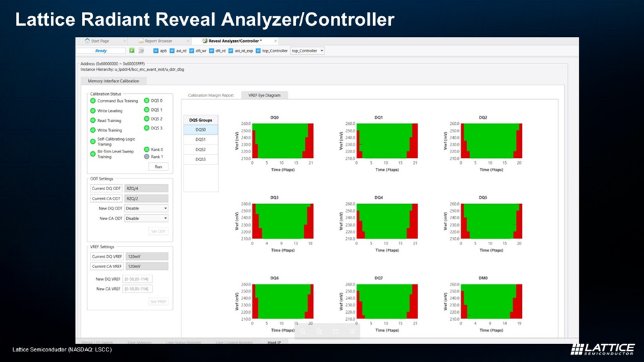Click the DQS 0 green status indicator
This screenshot has width=644, height=362.
point(147,100)
